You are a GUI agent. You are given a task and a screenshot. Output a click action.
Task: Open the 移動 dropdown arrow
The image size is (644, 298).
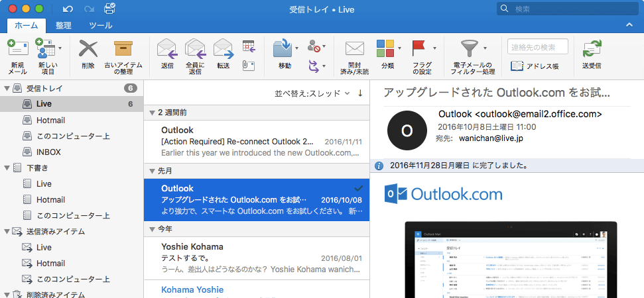pos(297,48)
